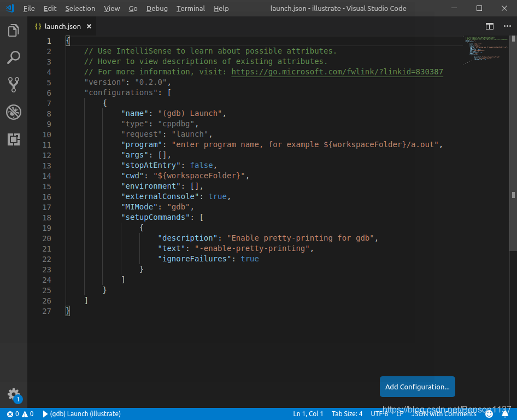Click the "configurations" key on line 6

[121, 92]
